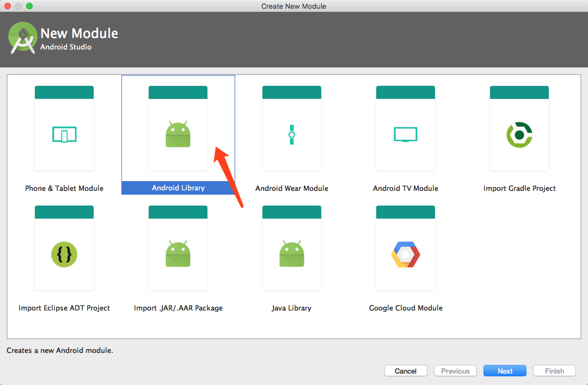Close the dialog with the red window button
The image size is (588, 385).
pos(8,6)
